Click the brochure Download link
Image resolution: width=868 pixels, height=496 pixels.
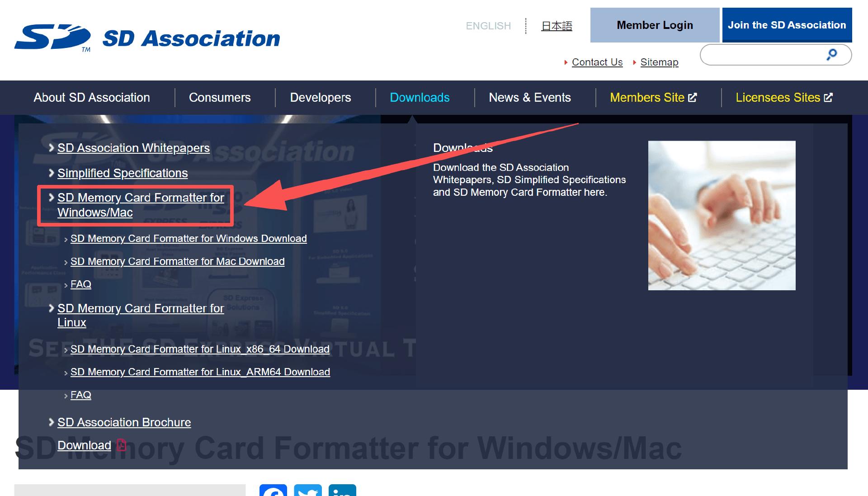[x=84, y=445]
